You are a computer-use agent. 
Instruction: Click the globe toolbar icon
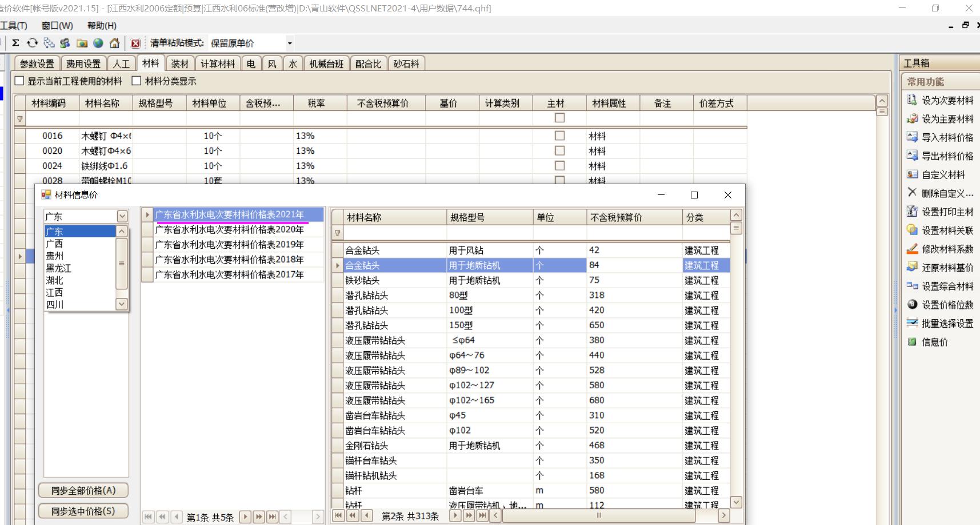pyautogui.click(x=98, y=43)
